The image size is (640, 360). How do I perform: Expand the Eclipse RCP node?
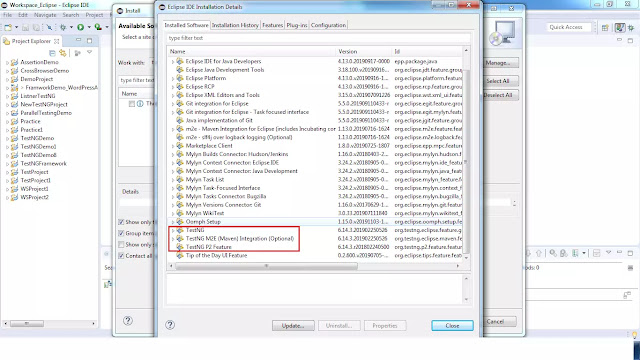(173, 87)
